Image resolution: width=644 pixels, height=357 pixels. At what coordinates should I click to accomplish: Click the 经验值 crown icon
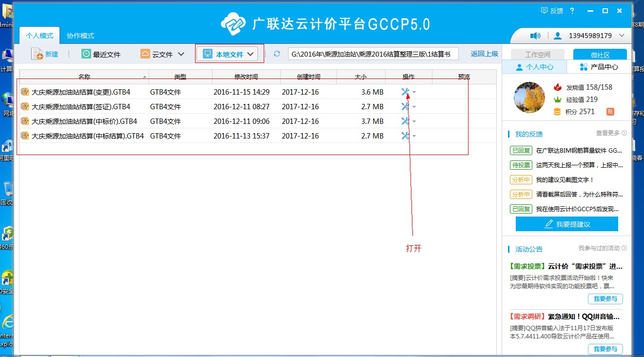coord(558,99)
